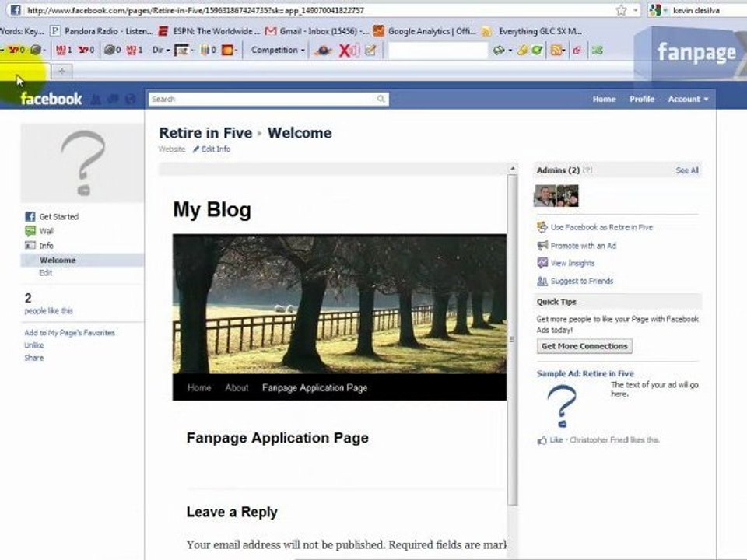
Task: Click the embedded frame's scroll up arrow
Action: click(x=513, y=169)
